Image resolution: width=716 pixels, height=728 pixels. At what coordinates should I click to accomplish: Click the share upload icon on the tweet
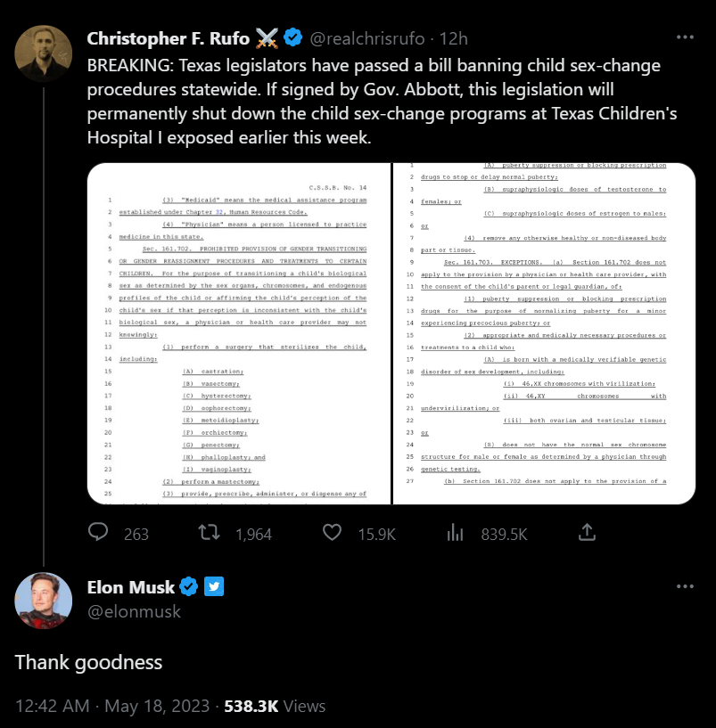coord(586,531)
